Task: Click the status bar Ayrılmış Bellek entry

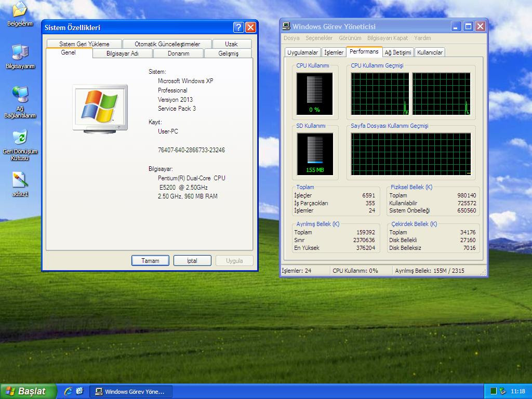Action: (x=436, y=271)
